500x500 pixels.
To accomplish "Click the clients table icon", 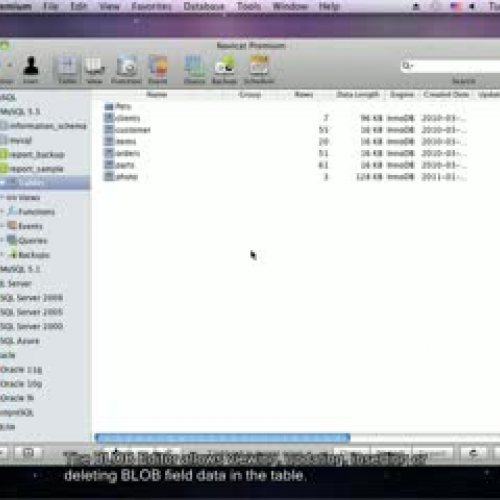I will [x=109, y=118].
